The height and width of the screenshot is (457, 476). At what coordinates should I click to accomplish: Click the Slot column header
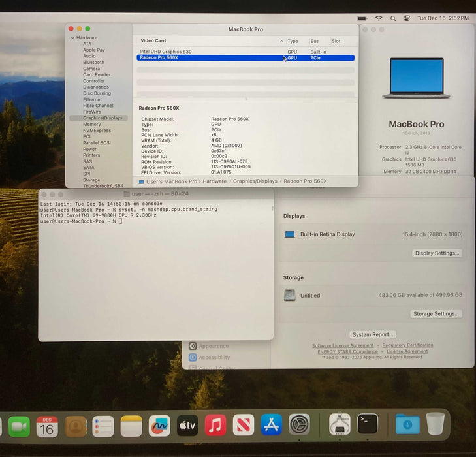pyautogui.click(x=336, y=41)
